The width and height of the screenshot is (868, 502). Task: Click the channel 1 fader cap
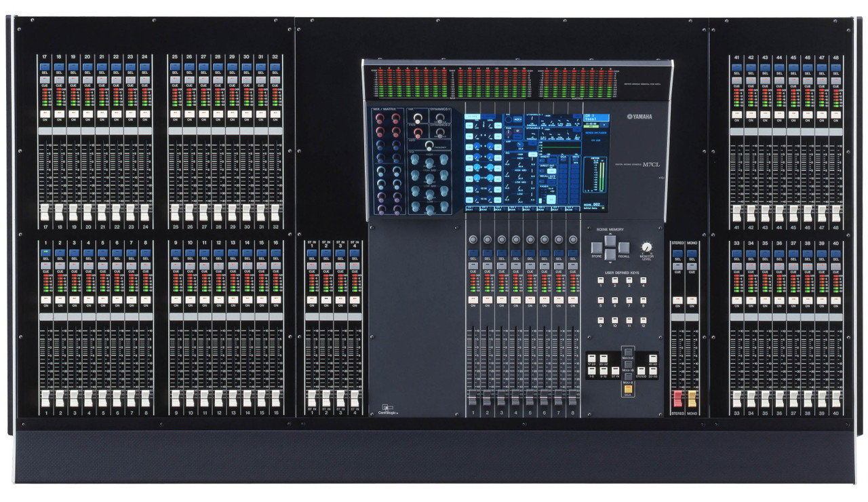[45, 398]
